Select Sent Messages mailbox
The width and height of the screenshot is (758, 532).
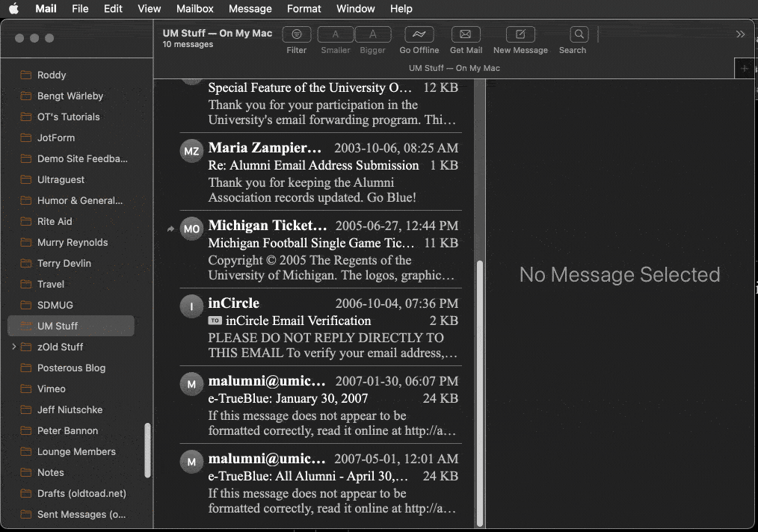pos(71,514)
